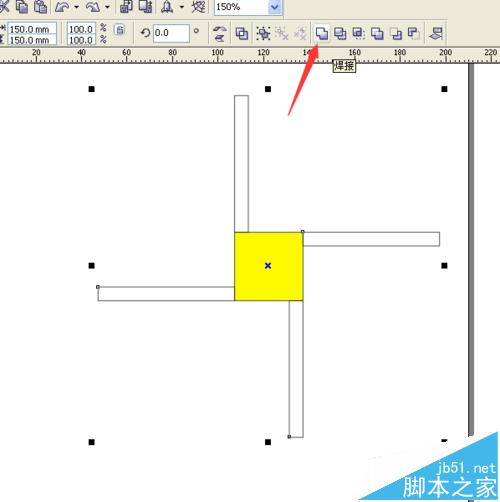Click the Paste clipboard icon
The width and height of the screenshot is (500, 502).
pyautogui.click(x=41, y=6)
